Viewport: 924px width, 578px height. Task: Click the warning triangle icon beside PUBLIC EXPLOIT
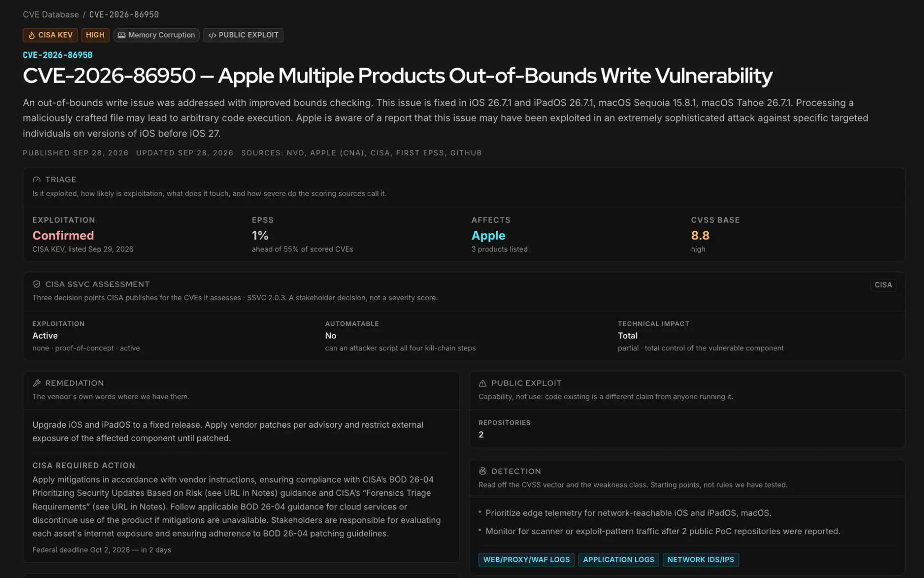pos(482,383)
